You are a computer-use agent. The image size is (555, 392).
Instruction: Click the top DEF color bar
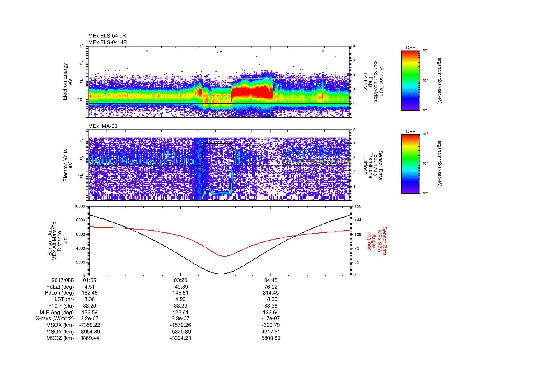tap(410, 80)
